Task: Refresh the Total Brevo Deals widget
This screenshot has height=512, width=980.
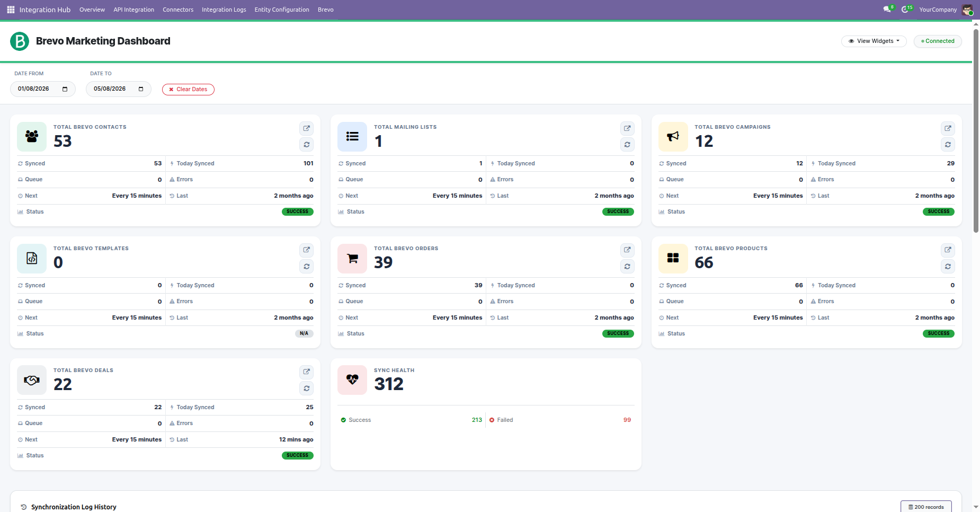Action: pos(307,389)
